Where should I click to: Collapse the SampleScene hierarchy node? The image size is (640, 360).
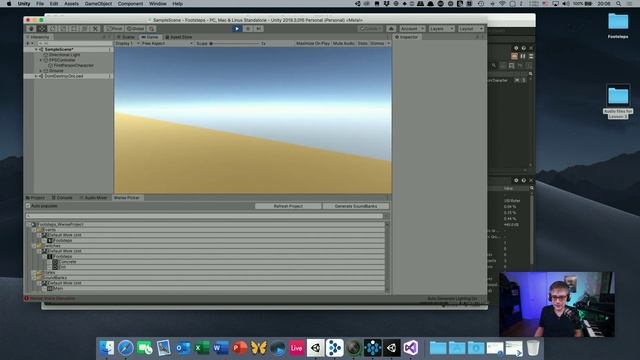click(36, 49)
